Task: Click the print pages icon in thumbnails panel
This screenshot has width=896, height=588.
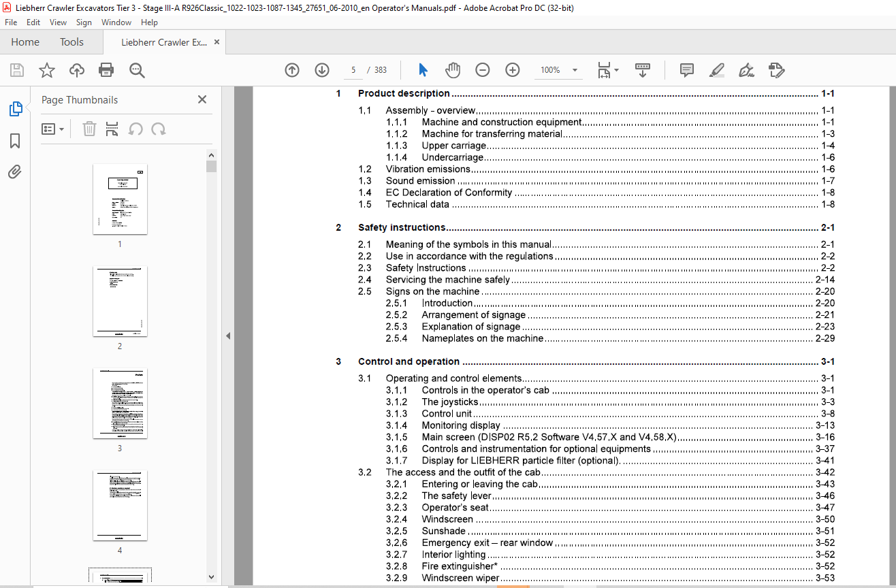Action: [x=112, y=129]
